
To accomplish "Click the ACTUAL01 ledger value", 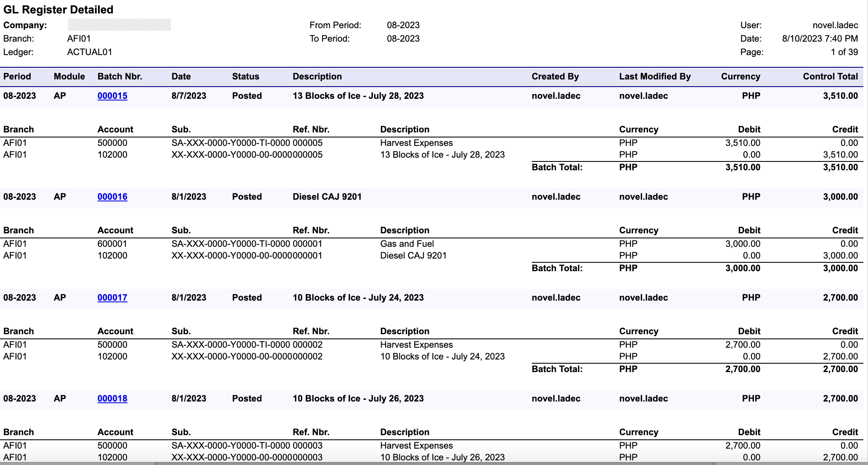I will pos(90,52).
